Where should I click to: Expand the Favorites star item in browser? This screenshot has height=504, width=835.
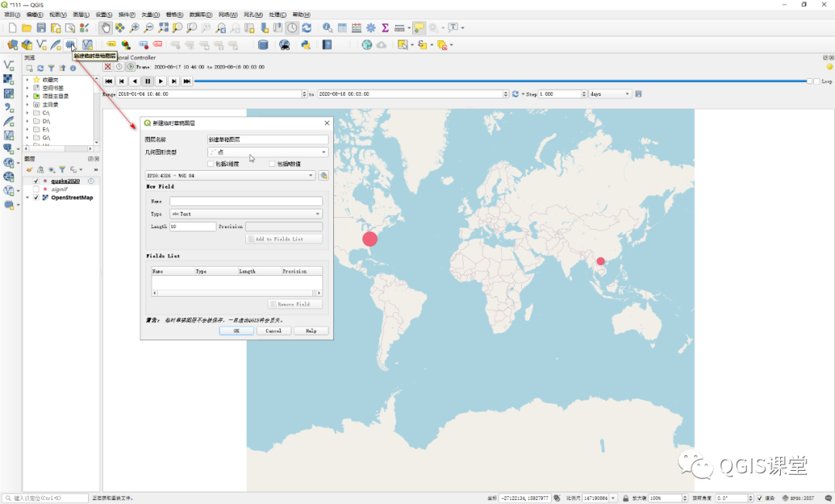click(x=27, y=80)
